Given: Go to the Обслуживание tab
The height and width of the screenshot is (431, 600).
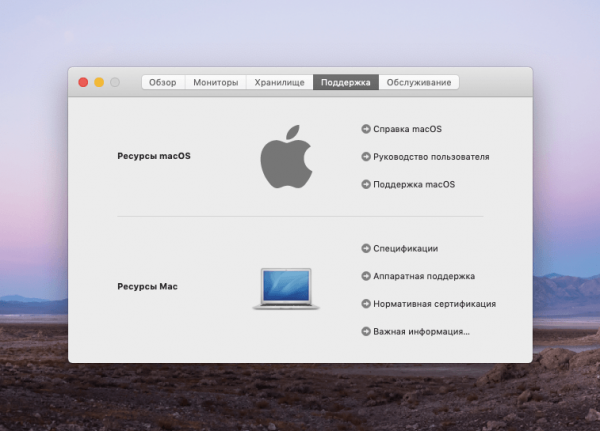Looking at the screenshot, I should click(419, 82).
